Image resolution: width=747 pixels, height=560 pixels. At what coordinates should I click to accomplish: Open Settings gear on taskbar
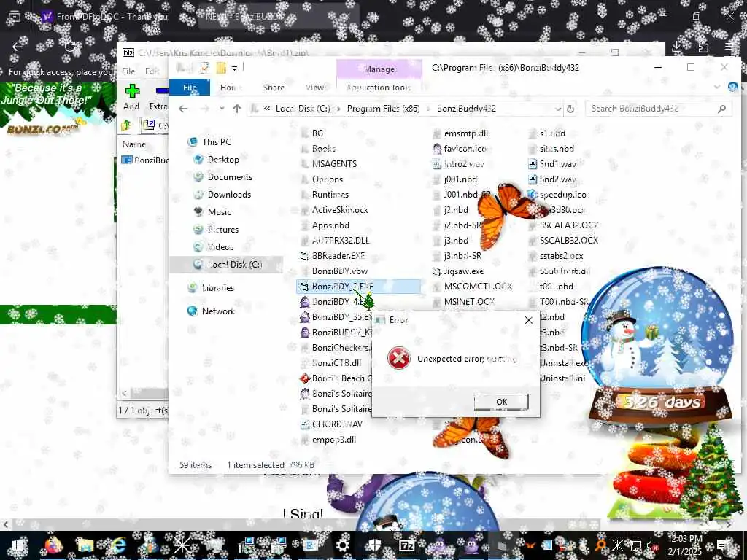click(343, 545)
